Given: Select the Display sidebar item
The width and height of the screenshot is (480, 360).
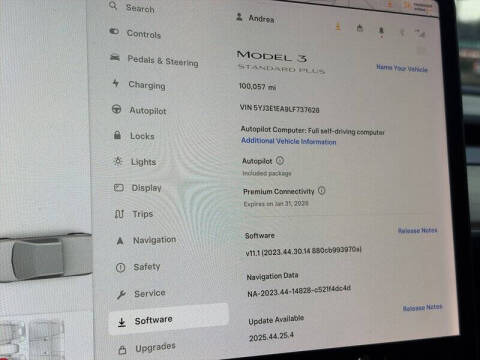Looking at the screenshot, I should pos(138,188).
